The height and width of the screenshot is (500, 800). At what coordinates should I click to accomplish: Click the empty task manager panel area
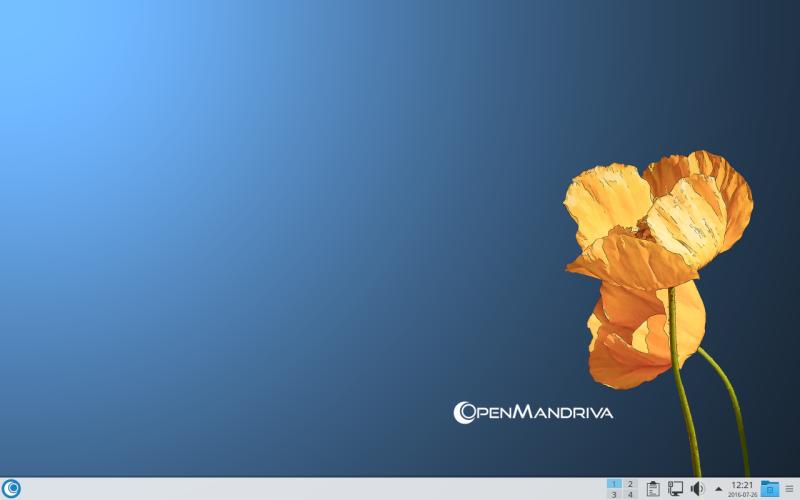coord(300,488)
